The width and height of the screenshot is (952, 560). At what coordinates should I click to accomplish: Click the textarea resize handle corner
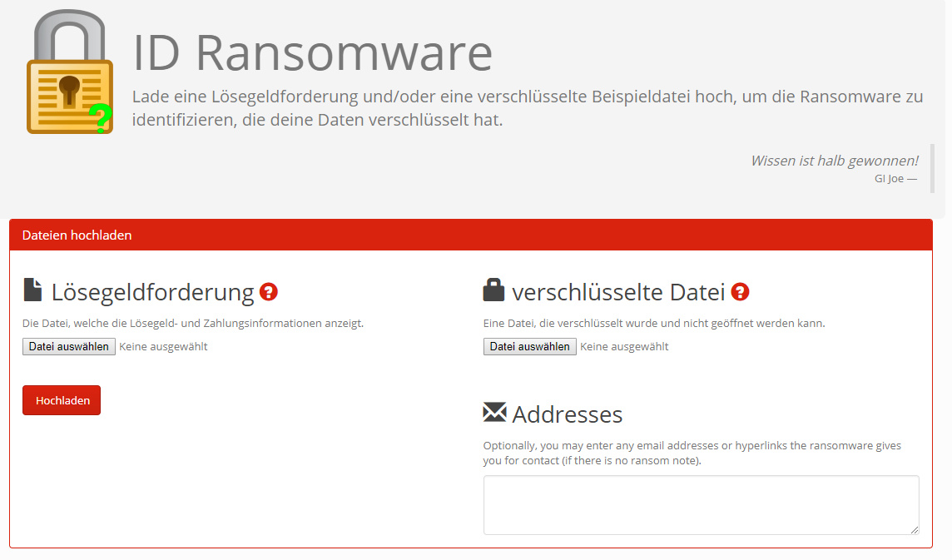coord(914,529)
